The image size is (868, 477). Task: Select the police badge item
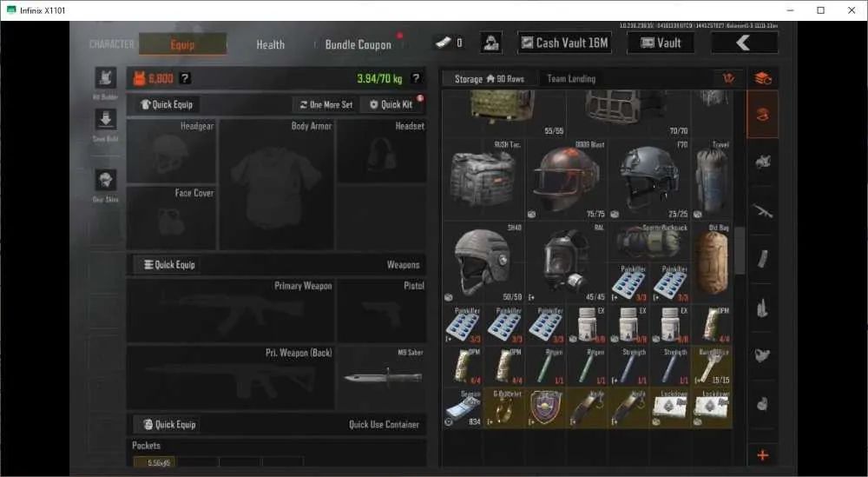(x=546, y=407)
